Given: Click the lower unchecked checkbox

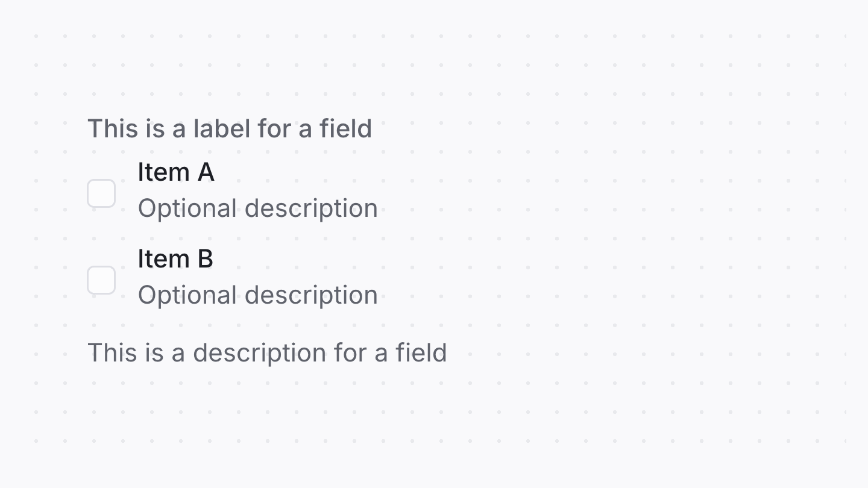Looking at the screenshot, I should 101,280.
